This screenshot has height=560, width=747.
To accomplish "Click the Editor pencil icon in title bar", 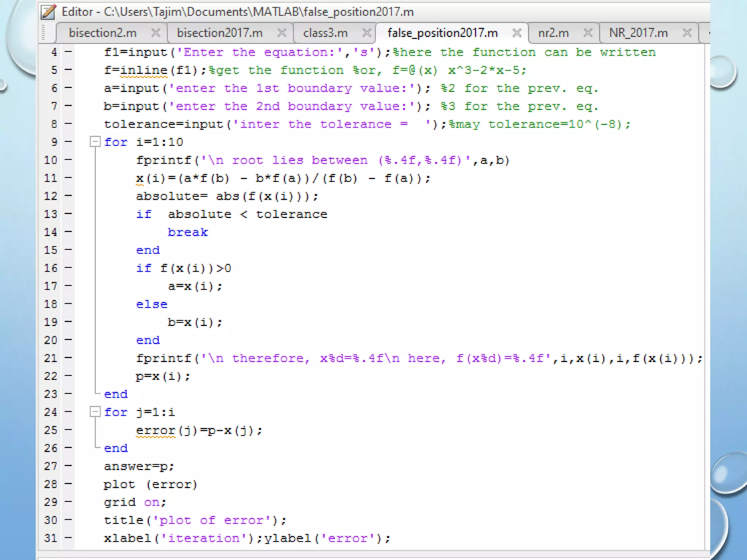I will [x=49, y=12].
